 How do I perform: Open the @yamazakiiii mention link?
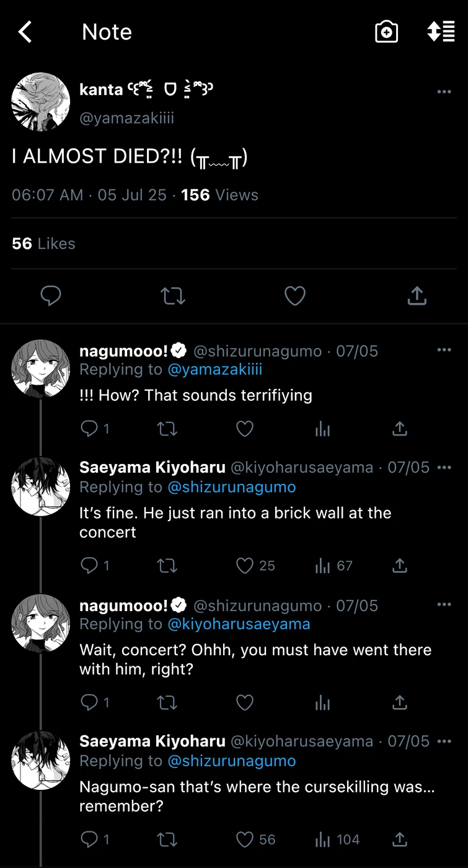tap(215, 370)
